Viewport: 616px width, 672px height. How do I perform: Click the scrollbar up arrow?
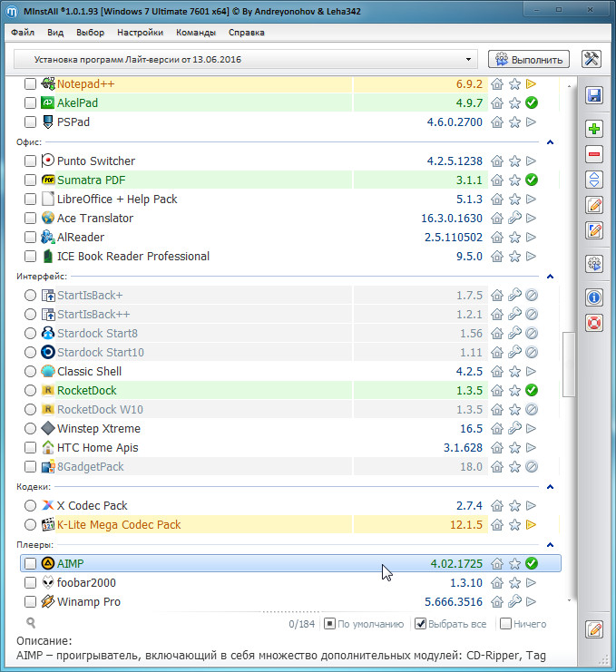569,86
